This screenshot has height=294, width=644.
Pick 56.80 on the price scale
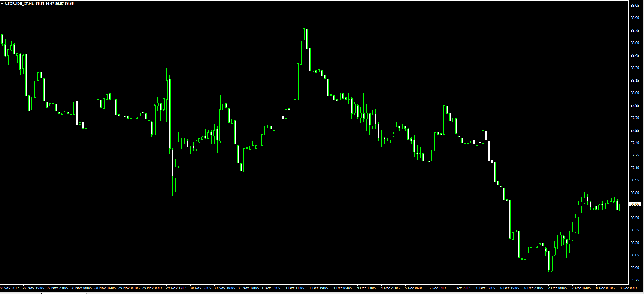pyautogui.click(x=635, y=193)
